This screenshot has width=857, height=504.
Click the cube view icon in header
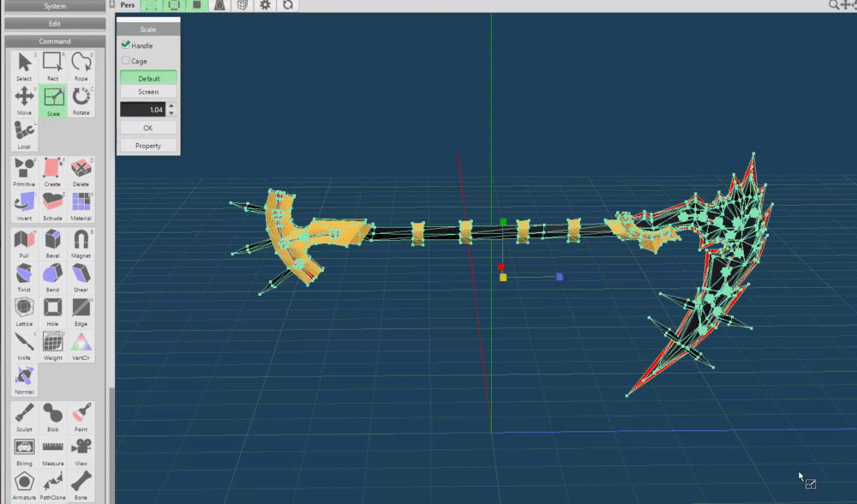[243, 5]
